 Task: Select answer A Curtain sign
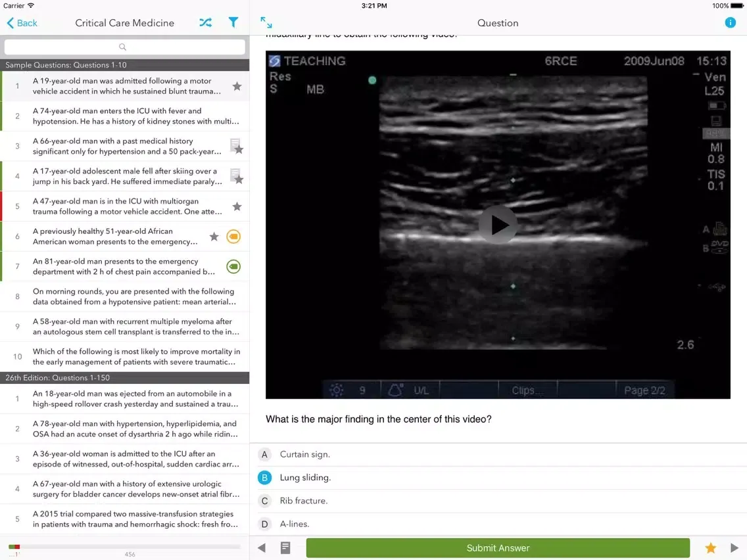click(x=498, y=454)
